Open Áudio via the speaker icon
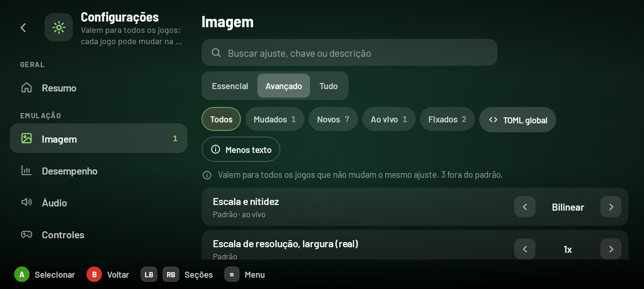This screenshot has height=289, width=644. (x=27, y=202)
